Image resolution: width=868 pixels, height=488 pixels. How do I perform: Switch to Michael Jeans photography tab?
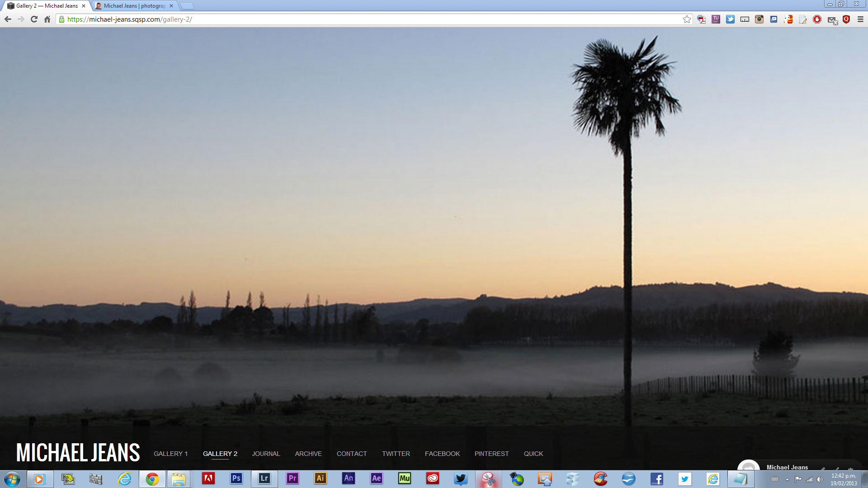point(134,6)
